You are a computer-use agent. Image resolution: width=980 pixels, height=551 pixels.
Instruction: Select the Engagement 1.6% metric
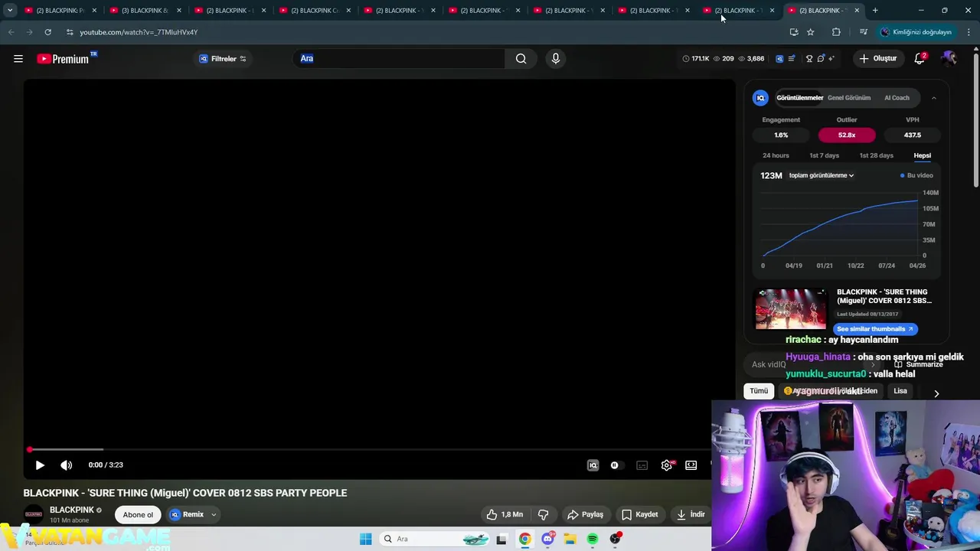pyautogui.click(x=781, y=135)
